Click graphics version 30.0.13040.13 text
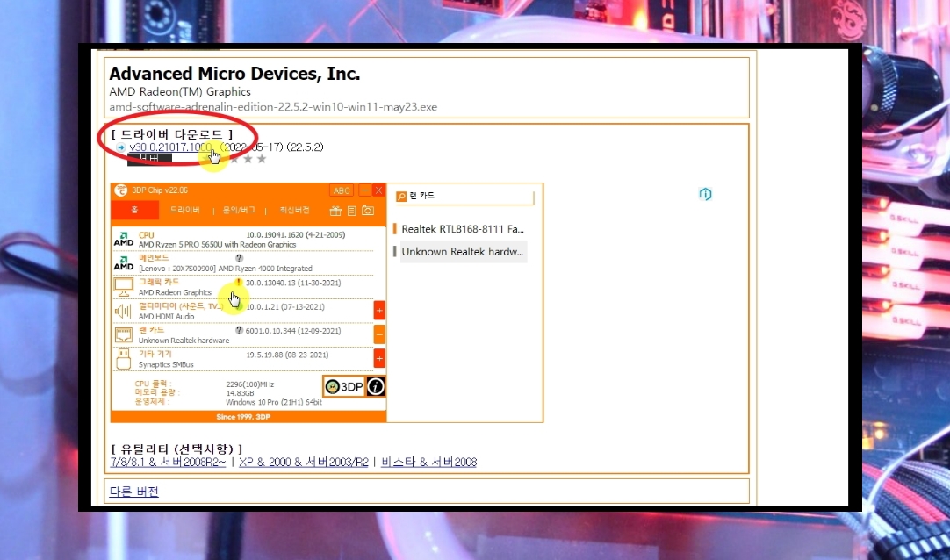 (x=293, y=283)
